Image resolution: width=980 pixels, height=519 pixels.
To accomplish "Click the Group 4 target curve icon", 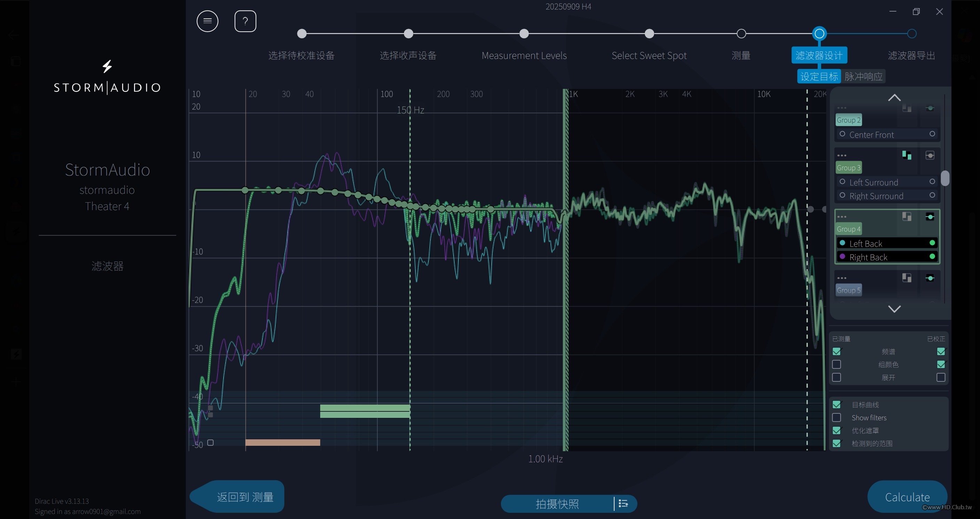I will tap(930, 217).
